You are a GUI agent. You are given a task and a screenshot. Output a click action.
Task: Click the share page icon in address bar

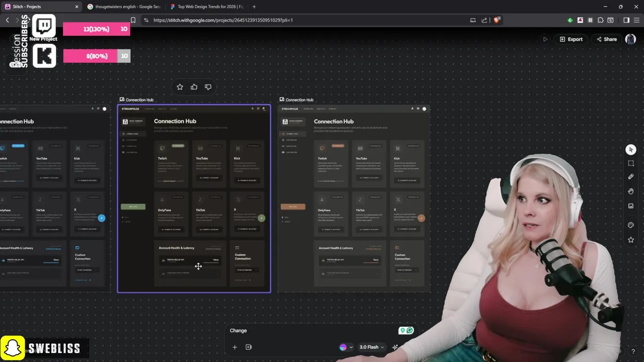click(x=484, y=20)
